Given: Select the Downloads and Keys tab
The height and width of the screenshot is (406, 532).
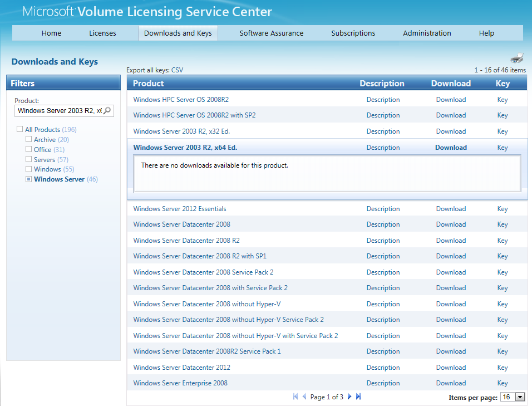Looking at the screenshot, I should [x=178, y=33].
